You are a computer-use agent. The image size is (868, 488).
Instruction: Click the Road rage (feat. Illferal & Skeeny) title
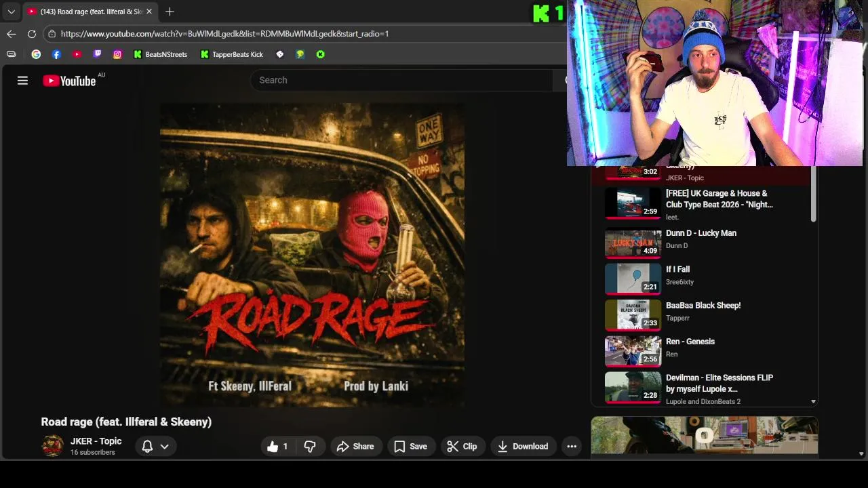pyautogui.click(x=126, y=422)
